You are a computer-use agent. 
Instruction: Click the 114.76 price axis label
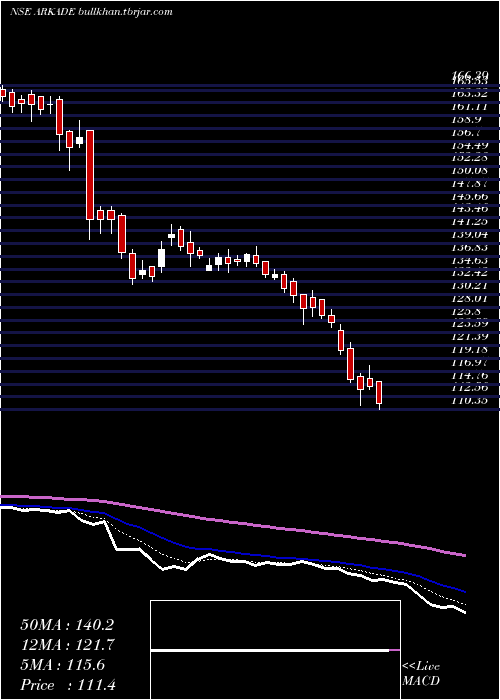click(472, 375)
